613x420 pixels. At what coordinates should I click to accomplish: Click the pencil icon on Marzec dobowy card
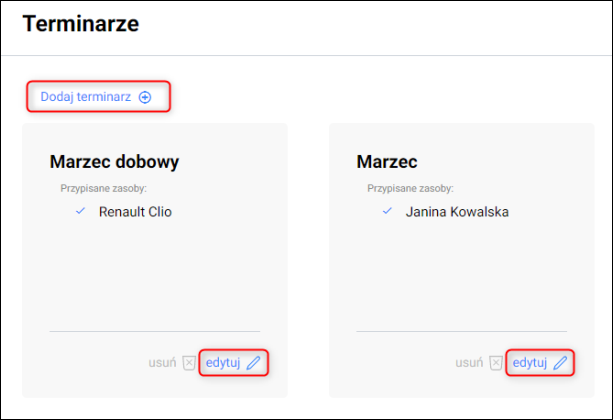coord(253,363)
